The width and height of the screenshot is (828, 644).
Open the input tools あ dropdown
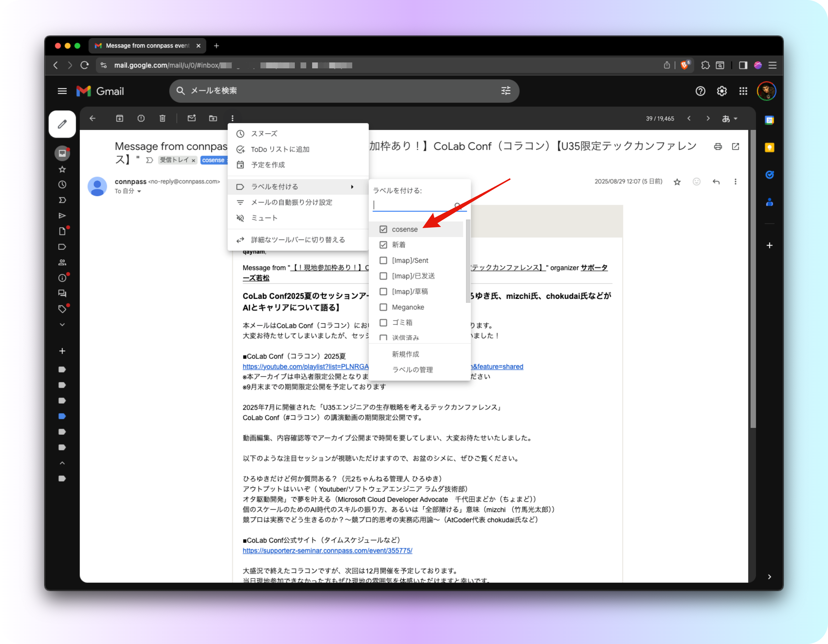click(729, 119)
